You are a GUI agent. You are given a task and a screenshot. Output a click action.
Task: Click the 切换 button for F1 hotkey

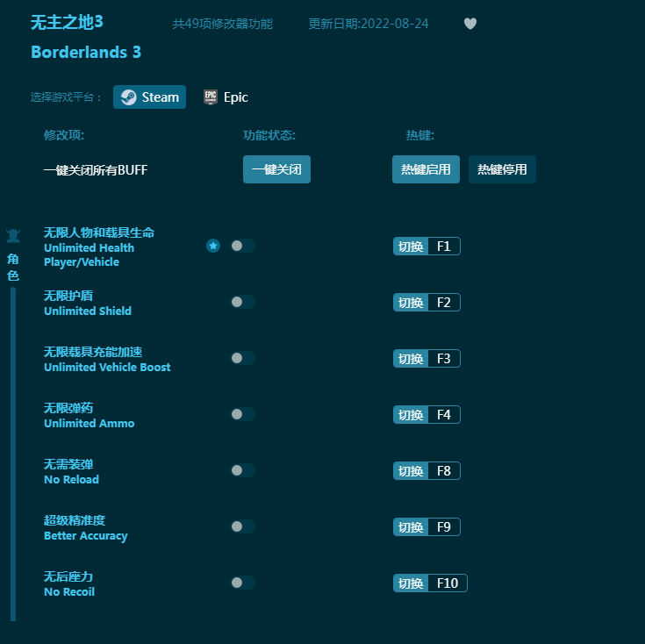pyautogui.click(x=411, y=247)
